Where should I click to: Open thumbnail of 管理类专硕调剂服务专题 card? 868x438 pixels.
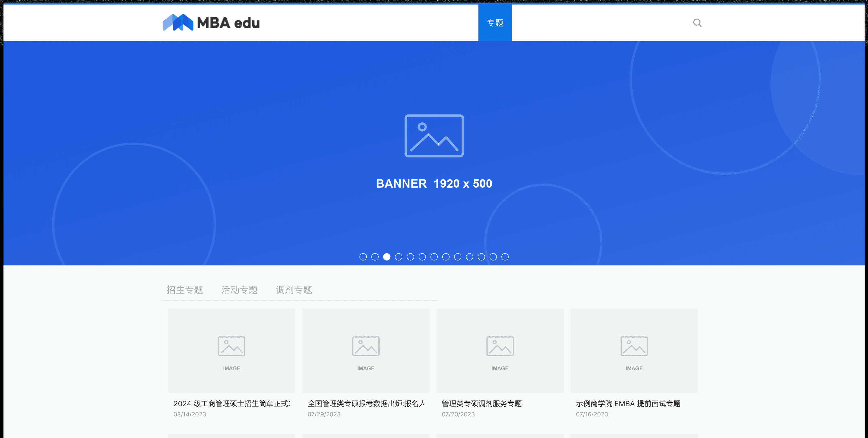[500, 350]
